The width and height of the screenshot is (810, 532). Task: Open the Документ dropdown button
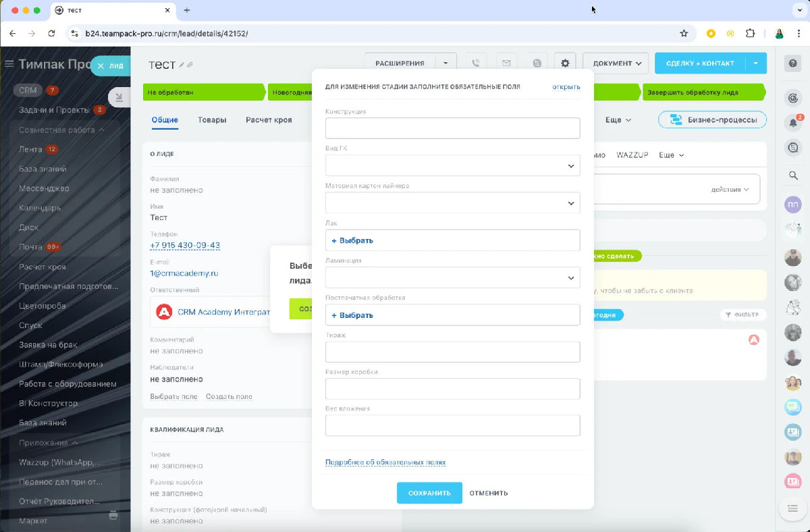[616, 63]
